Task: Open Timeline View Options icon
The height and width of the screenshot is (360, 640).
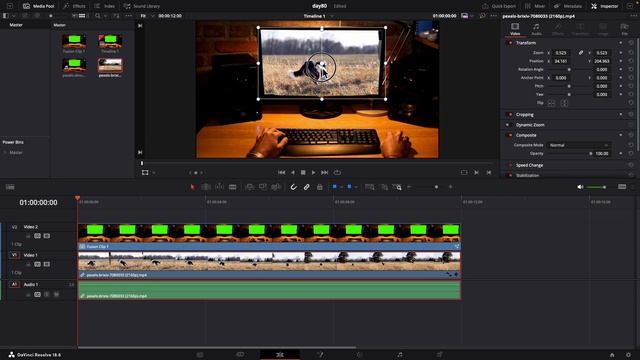Action: [10, 187]
